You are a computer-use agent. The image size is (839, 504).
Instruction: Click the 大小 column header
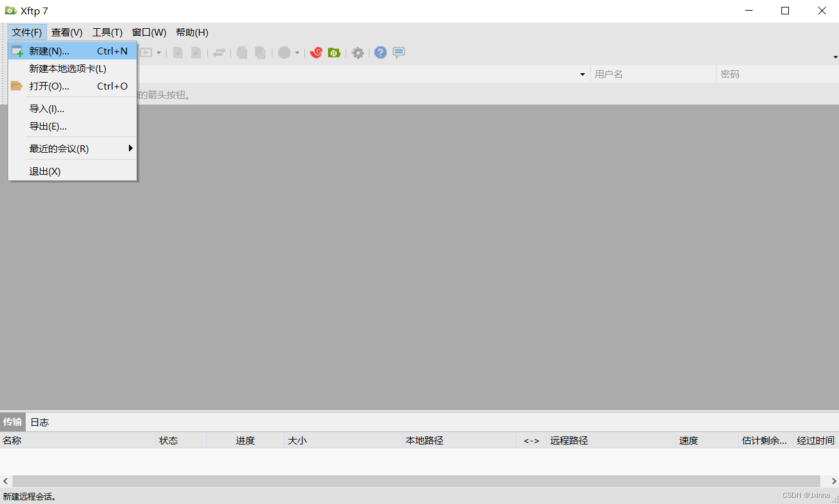343,441
